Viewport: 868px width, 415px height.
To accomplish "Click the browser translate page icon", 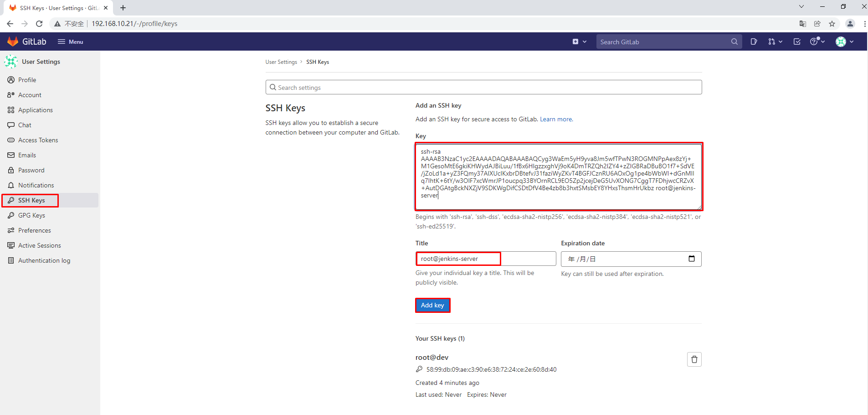I will point(802,24).
